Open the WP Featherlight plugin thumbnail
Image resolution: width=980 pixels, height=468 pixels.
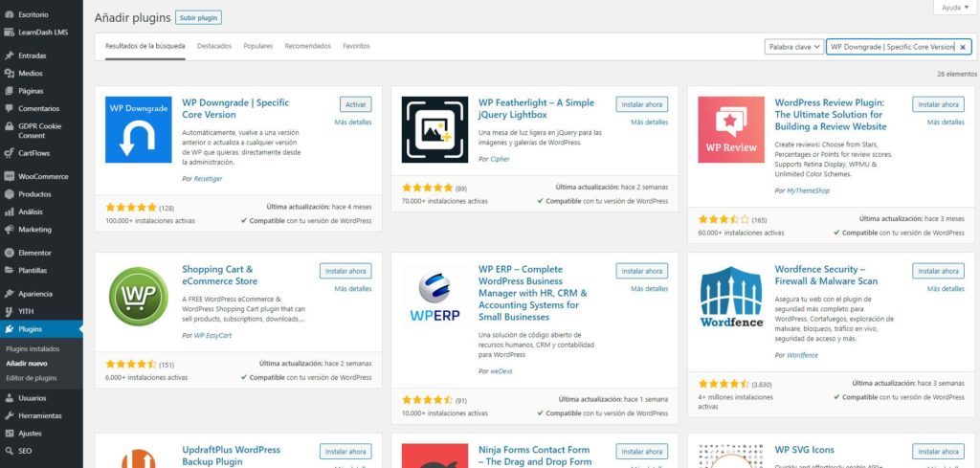click(434, 129)
